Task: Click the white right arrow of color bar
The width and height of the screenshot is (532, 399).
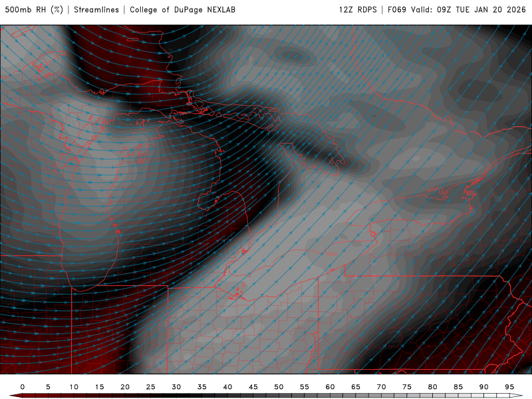Action: click(516, 396)
